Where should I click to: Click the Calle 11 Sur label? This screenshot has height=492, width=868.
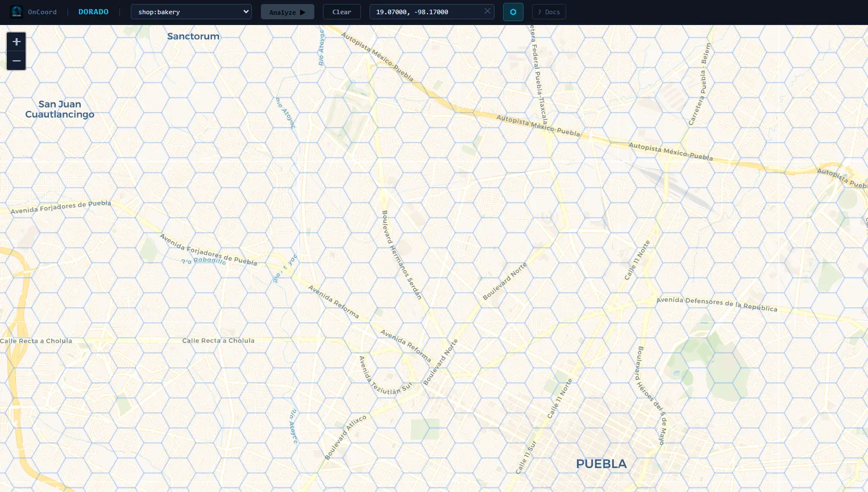pyautogui.click(x=526, y=457)
